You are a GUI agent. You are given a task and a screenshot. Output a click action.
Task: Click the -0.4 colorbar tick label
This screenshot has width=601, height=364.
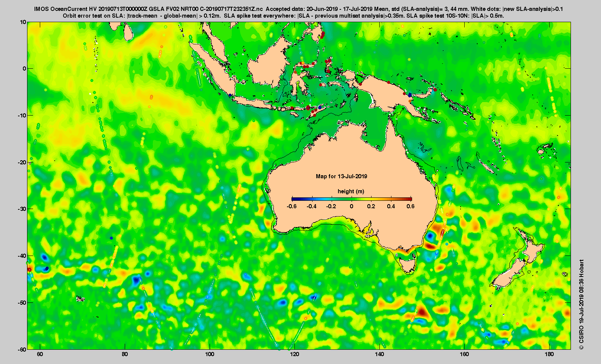pos(312,206)
